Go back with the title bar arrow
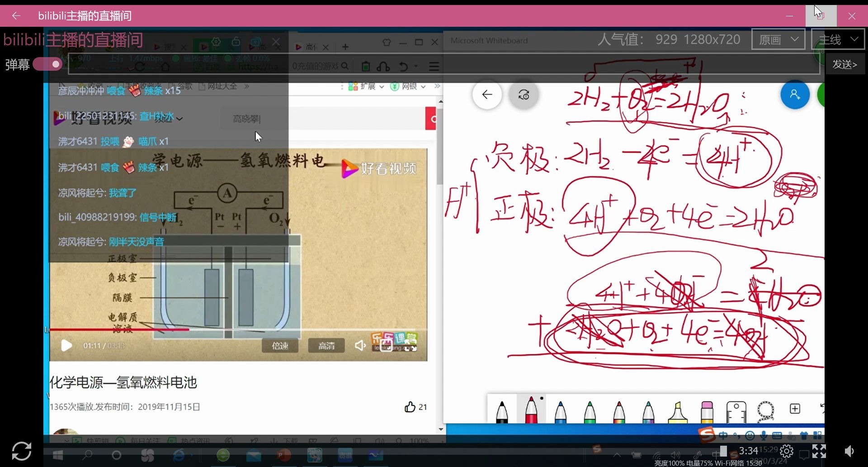 [x=16, y=16]
